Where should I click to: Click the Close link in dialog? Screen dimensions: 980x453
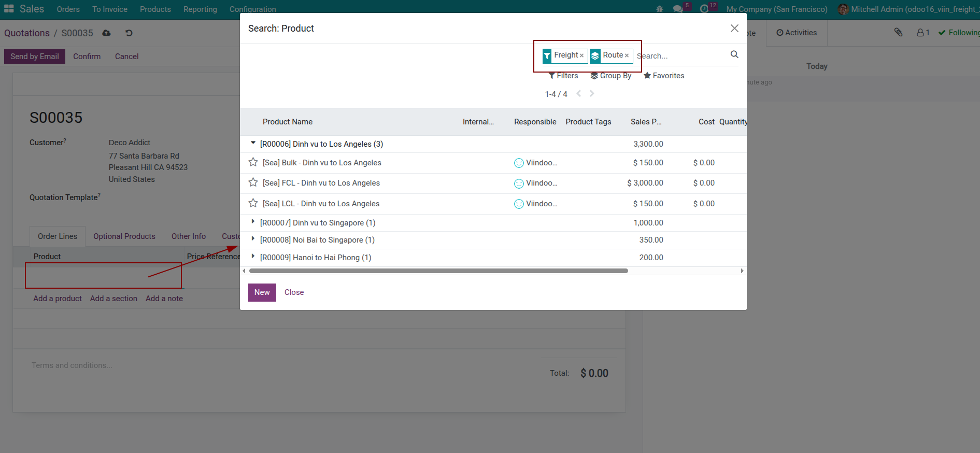[x=294, y=292]
